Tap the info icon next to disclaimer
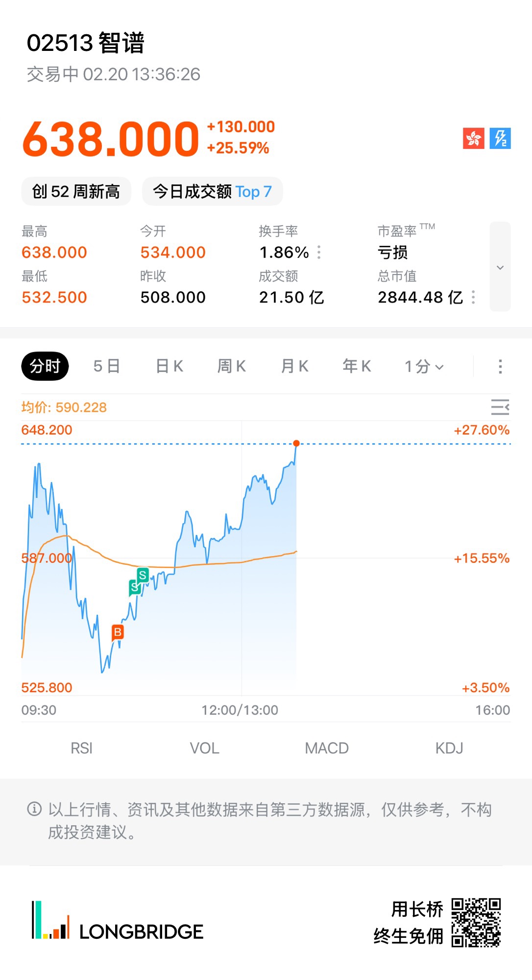The height and width of the screenshot is (980, 532). [34, 809]
